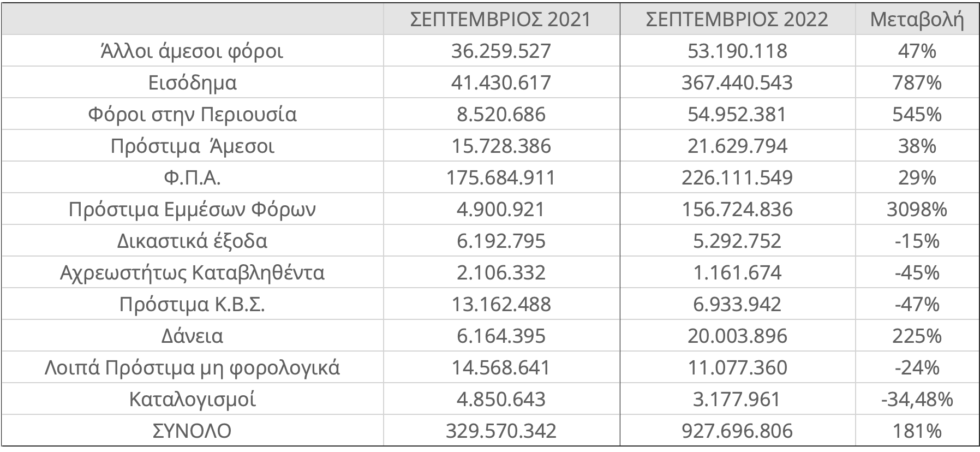This screenshot has height=452, width=980.
Task: Select the Άλλοι άμεσοι φόροι row label
Action: tap(192, 51)
